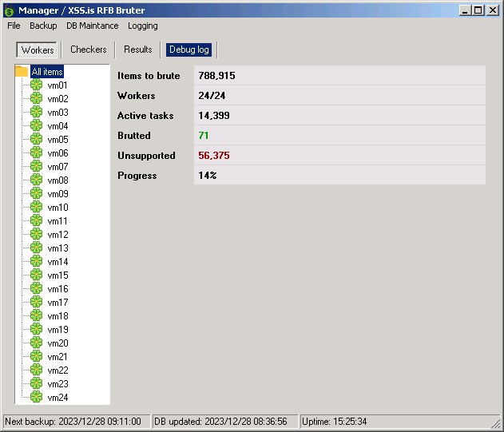Select the vm04 worker icon
The image size is (504, 432).
coord(36,125)
